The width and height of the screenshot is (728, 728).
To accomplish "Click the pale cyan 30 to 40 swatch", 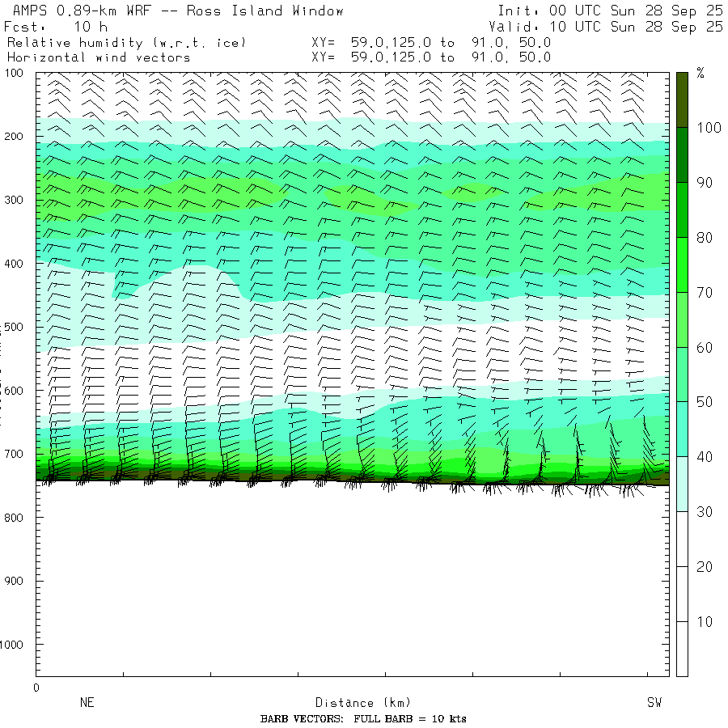I will (682, 484).
